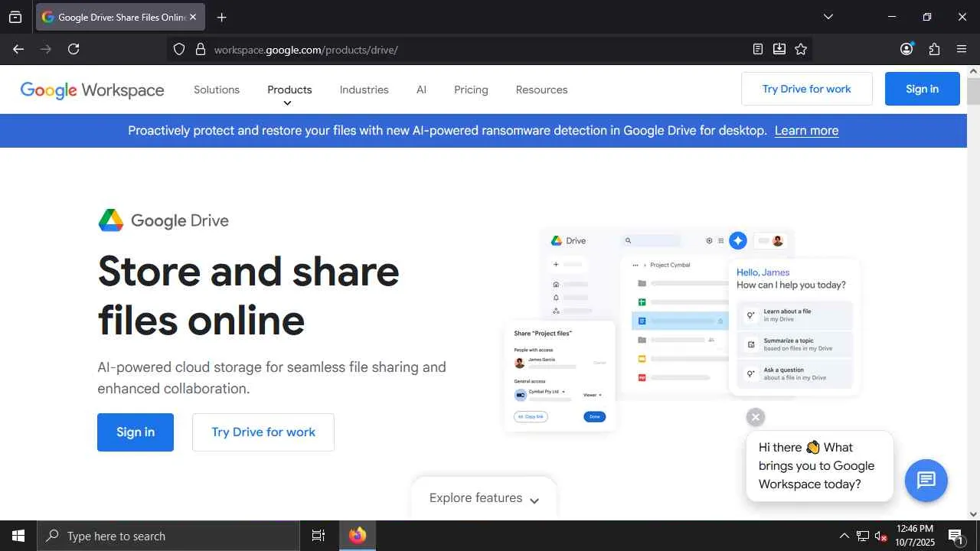This screenshot has height=551, width=980.
Task: Click the header Sign in button
Action: point(922,89)
